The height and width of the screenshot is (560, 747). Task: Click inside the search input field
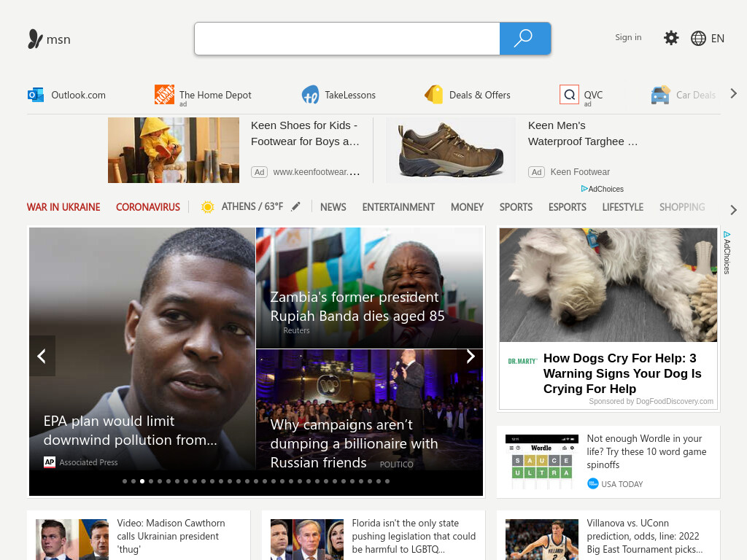point(347,39)
